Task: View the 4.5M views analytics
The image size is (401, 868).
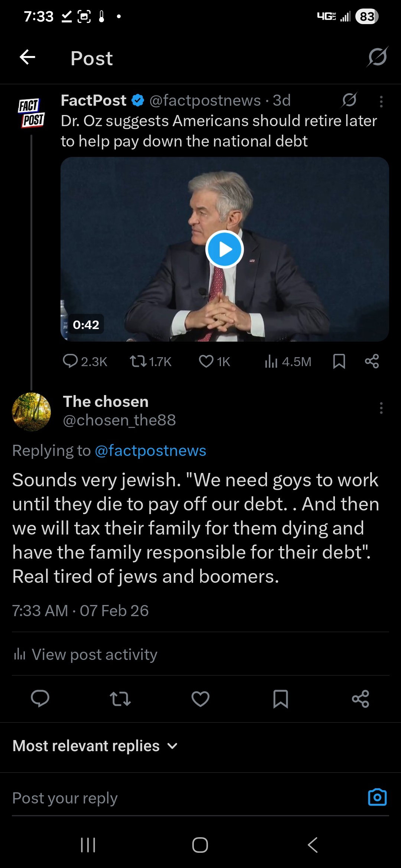Action: [x=288, y=361]
